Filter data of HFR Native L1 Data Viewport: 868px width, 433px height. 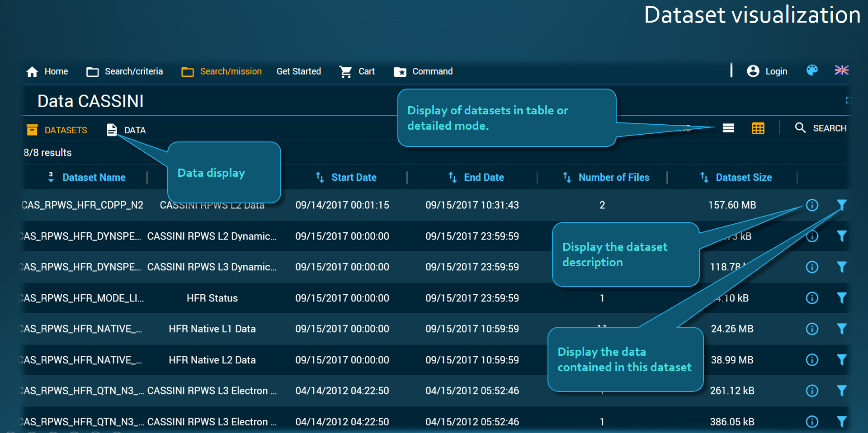point(841,329)
